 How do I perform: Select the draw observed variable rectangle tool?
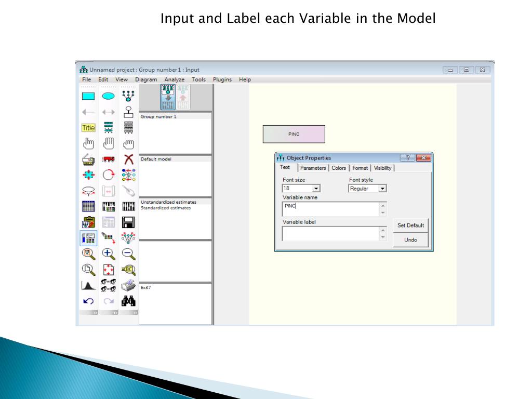88,96
